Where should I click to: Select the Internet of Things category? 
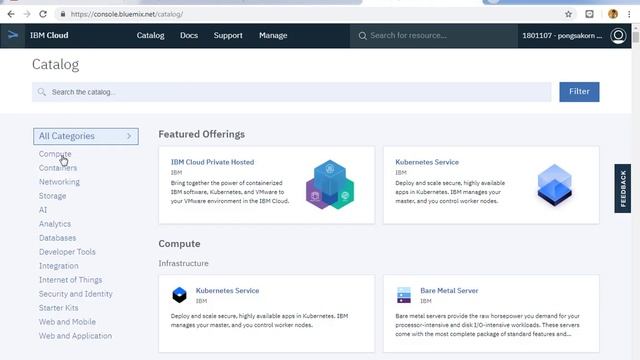(x=70, y=280)
